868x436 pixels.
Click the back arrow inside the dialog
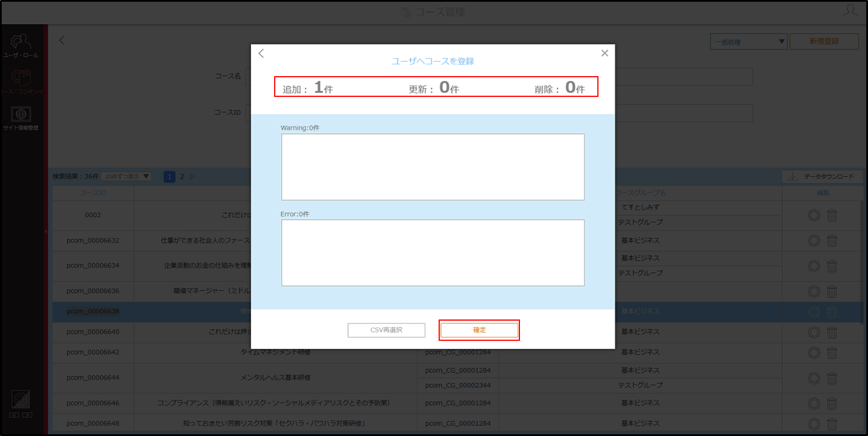click(x=261, y=53)
